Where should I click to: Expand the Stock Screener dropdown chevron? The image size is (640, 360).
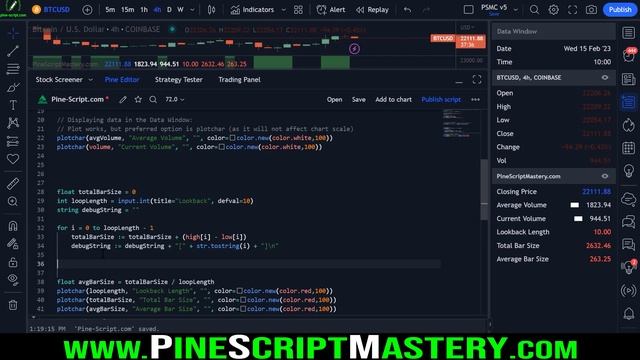pos(91,80)
